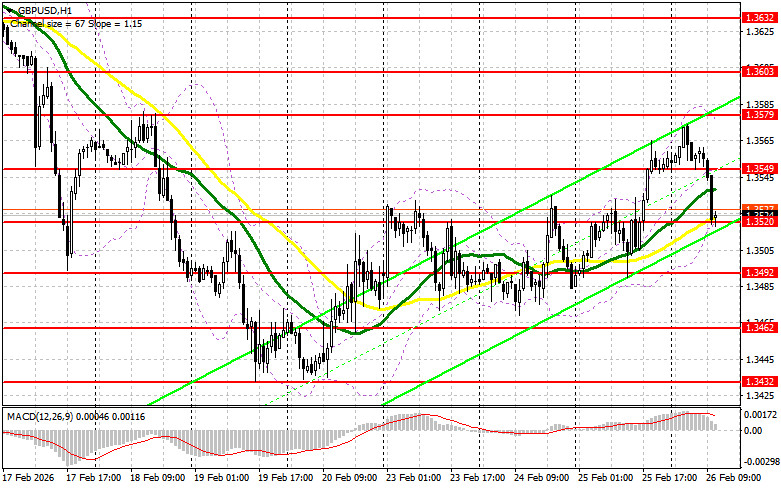Select the 25 Feb 17:00 time label
Screen dimensions: 781x489
[x=670, y=478]
